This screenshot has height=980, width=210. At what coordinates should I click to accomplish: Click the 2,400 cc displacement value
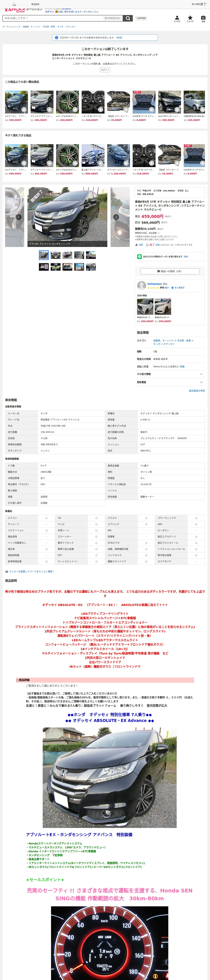pyautogui.click(x=145, y=420)
